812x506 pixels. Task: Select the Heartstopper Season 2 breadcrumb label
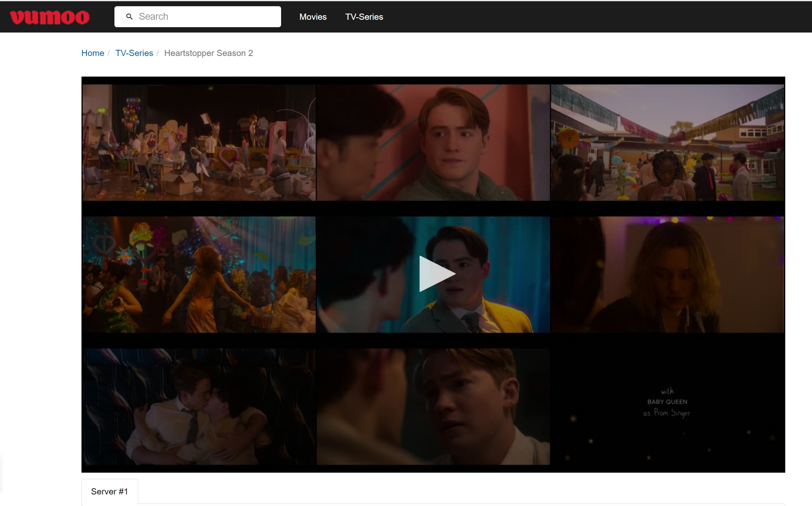pyautogui.click(x=209, y=53)
